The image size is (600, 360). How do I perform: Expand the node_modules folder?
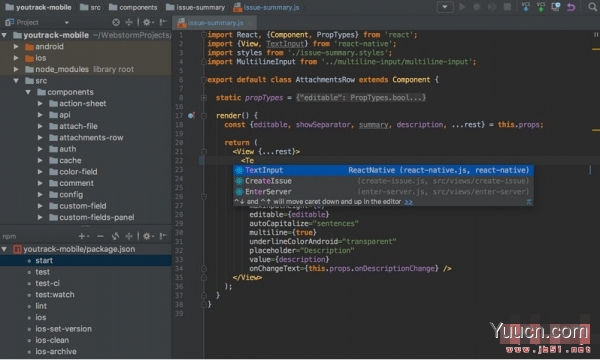tap(16, 69)
